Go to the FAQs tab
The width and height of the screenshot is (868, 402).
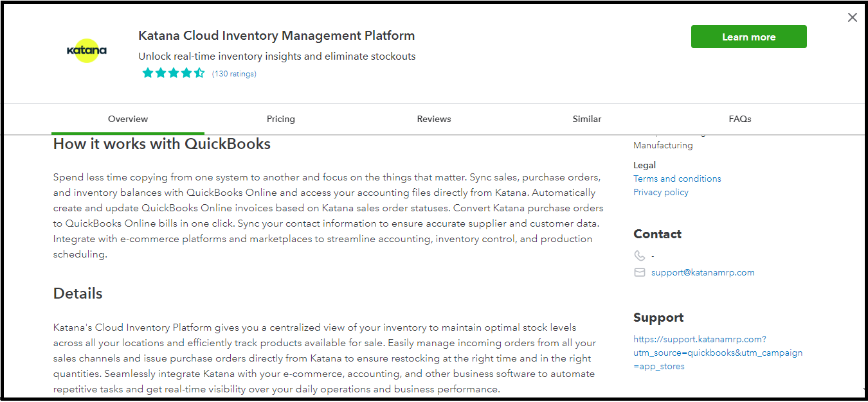[x=740, y=119]
